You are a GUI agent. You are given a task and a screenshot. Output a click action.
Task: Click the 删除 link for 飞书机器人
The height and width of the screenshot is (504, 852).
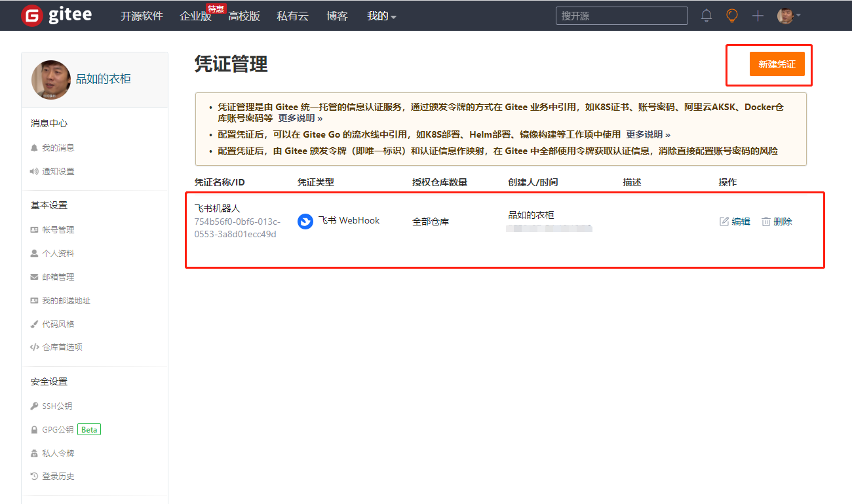pos(783,222)
